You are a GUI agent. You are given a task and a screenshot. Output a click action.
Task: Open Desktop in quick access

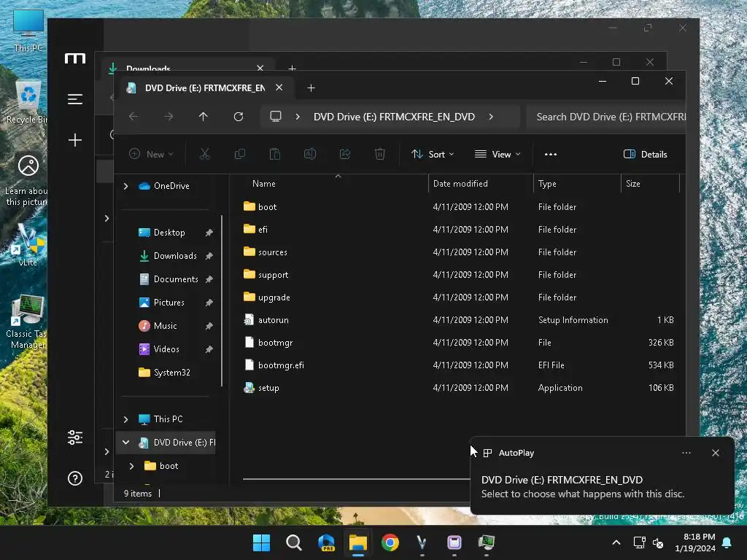(x=169, y=233)
